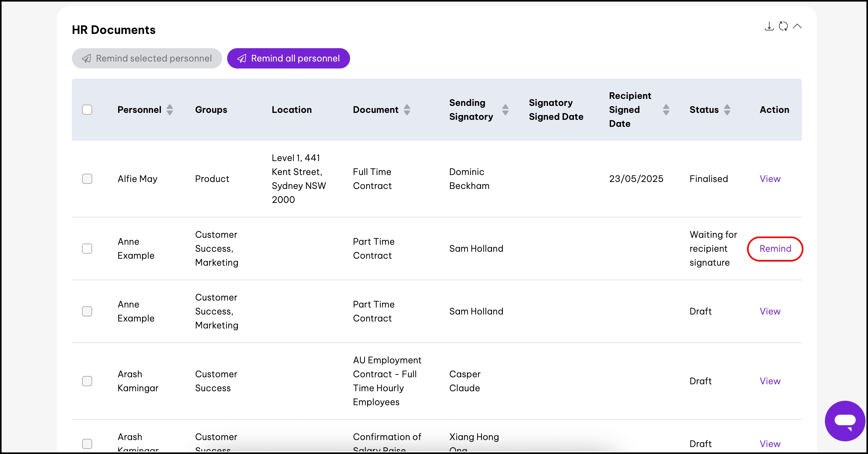The width and height of the screenshot is (868, 454).
Task: Open View link for Anne Example draft
Action: (x=770, y=311)
